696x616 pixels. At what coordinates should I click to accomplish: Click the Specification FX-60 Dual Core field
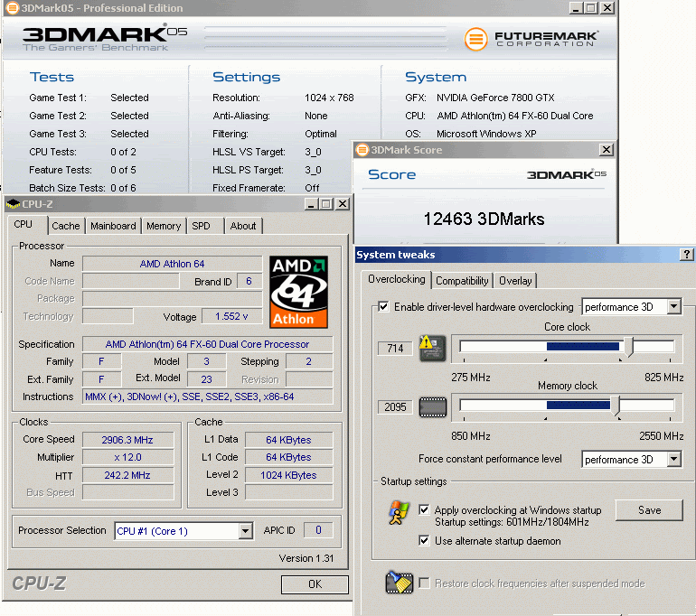[207, 344]
